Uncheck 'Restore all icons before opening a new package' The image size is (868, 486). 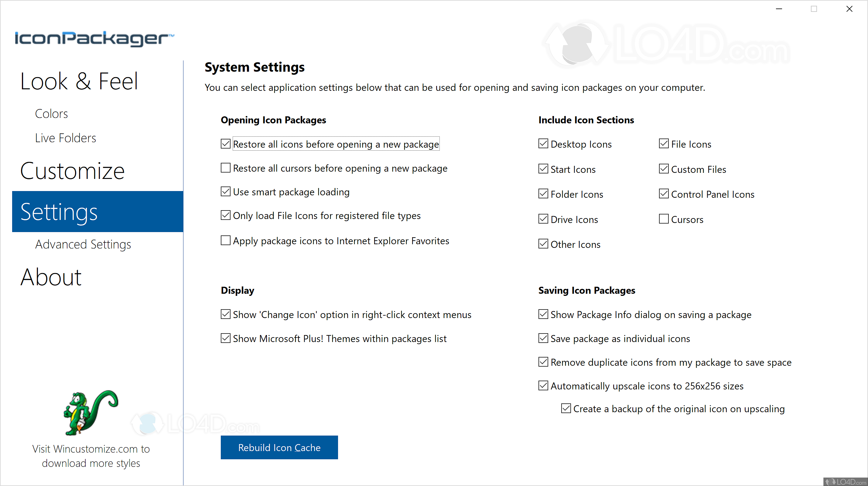point(225,144)
